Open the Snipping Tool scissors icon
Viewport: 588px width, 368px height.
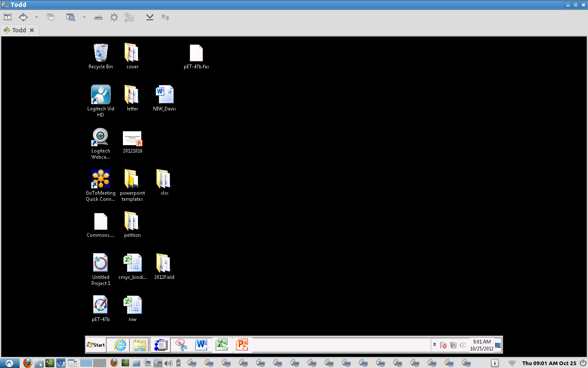click(x=181, y=345)
